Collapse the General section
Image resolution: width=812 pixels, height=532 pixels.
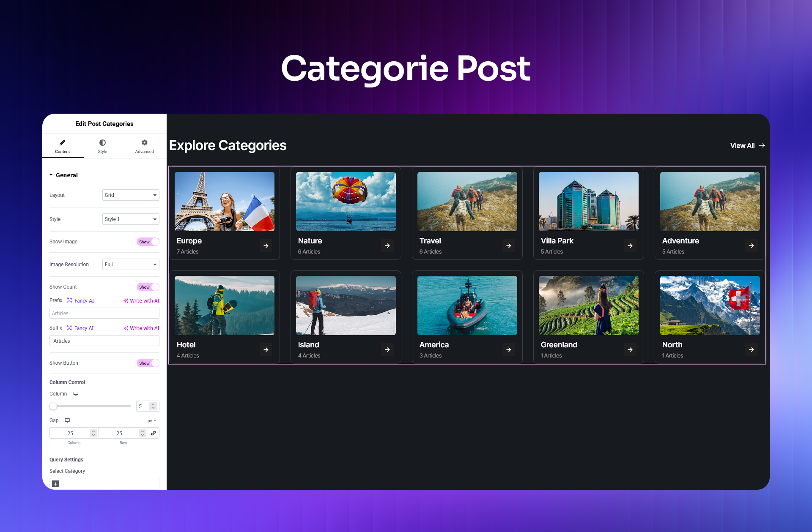[63, 175]
